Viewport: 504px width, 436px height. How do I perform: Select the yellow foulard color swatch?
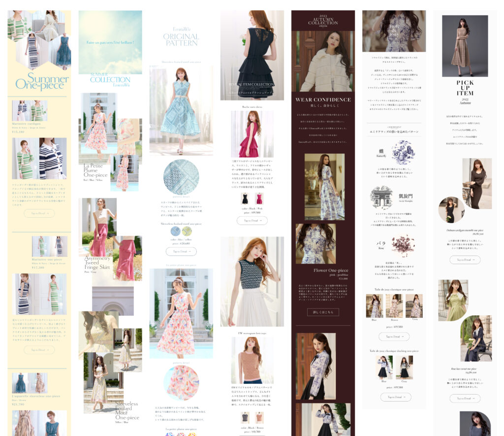click(187, 231)
